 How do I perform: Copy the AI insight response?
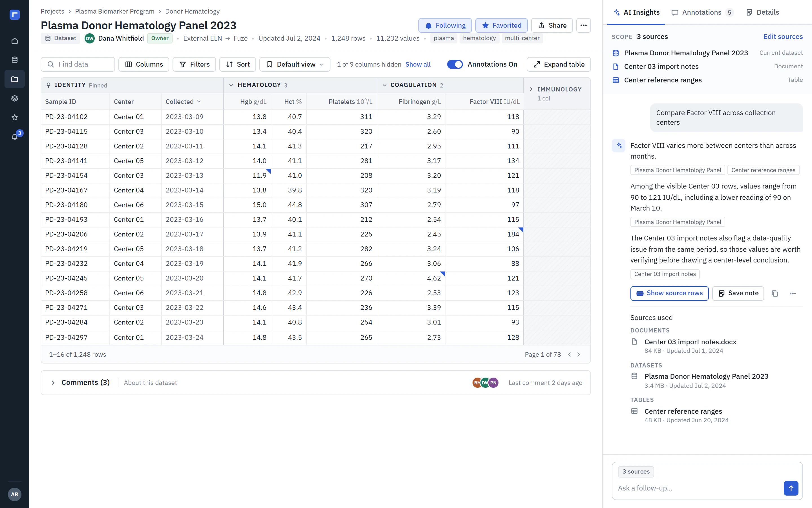click(x=775, y=293)
